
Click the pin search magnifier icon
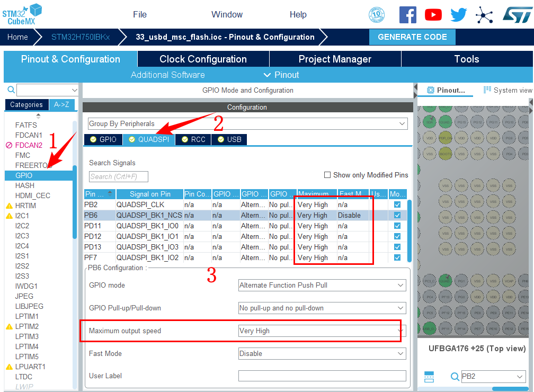click(x=455, y=377)
